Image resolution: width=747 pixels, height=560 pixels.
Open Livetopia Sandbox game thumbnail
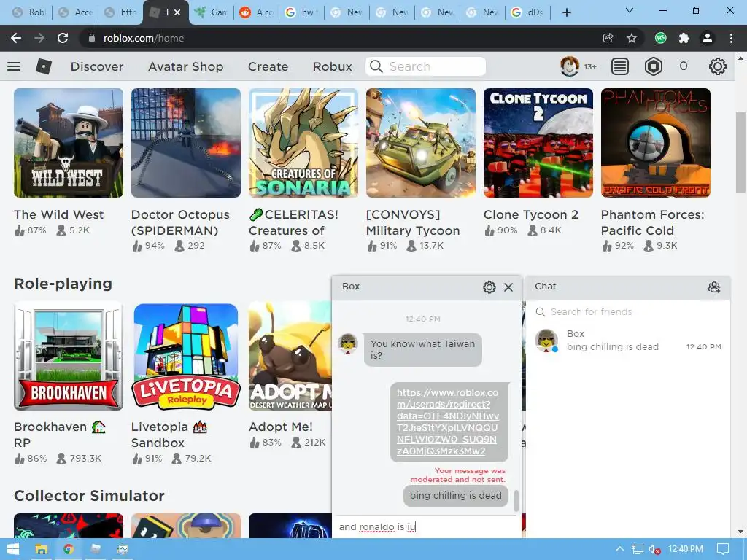pyautogui.click(x=186, y=356)
